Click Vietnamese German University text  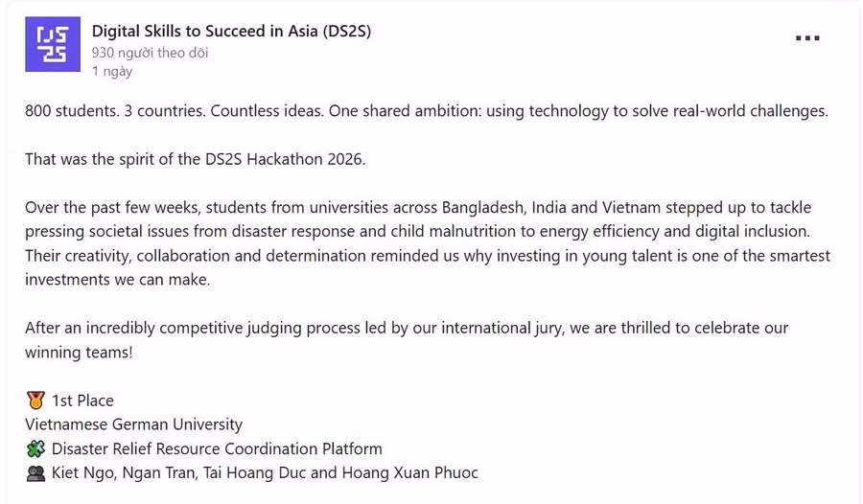pyautogui.click(x=133, y=424)
